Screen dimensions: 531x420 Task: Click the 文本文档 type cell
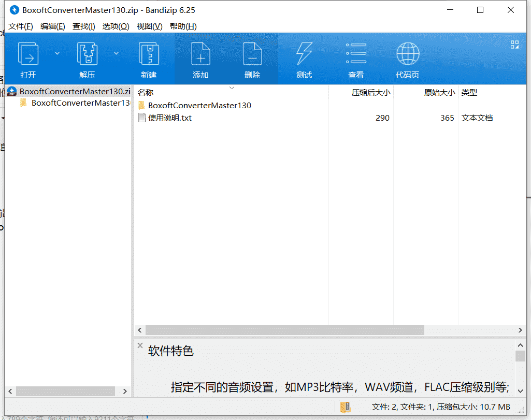click(477, 118)
